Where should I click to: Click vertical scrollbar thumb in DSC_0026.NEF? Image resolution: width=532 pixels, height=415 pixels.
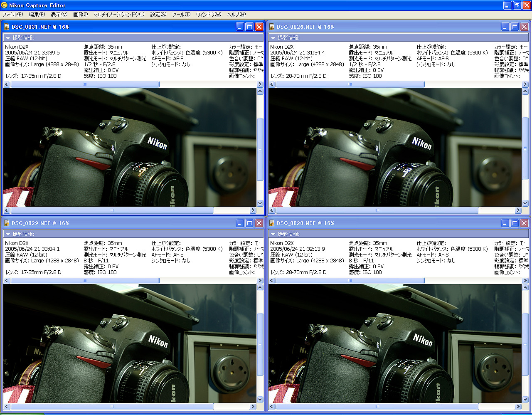525,149
